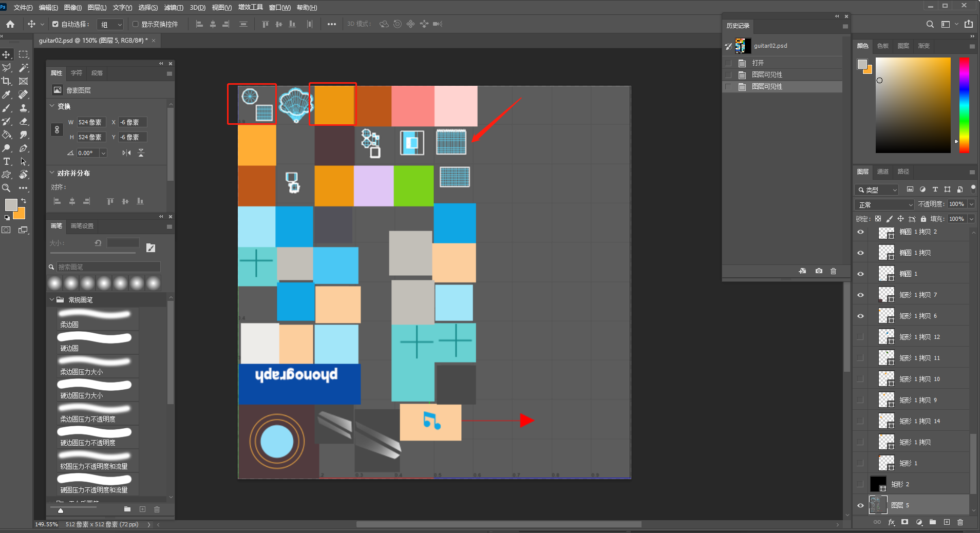Create a new layer in Layers panel
980x533 pixels.
click(x=947, y=522)
